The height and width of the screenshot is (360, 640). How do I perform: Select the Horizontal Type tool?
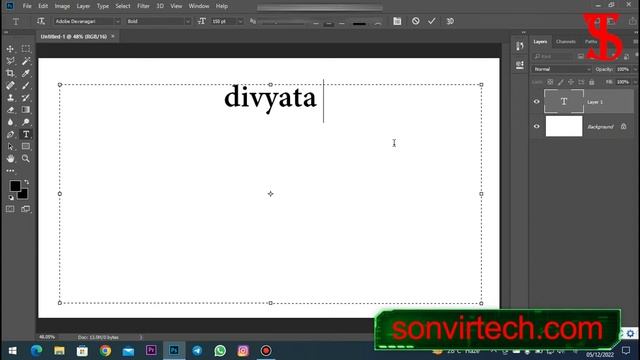pos(26,134)
